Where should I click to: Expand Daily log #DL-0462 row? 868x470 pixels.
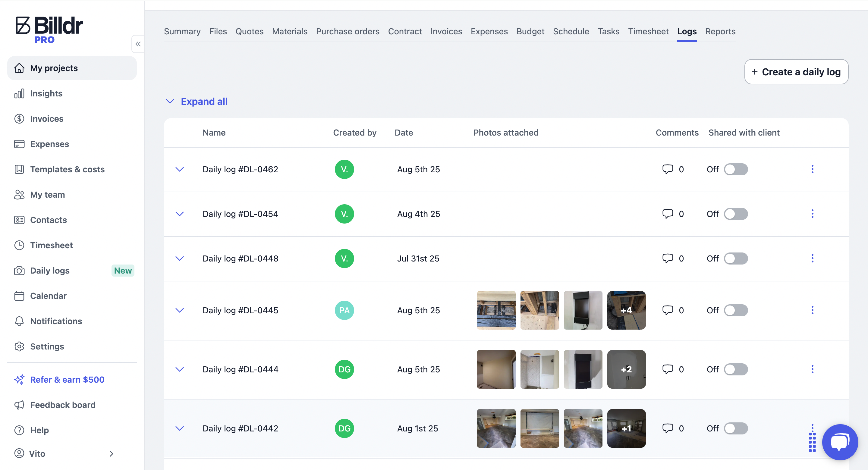pyautogui.click(x=180, y=169)
